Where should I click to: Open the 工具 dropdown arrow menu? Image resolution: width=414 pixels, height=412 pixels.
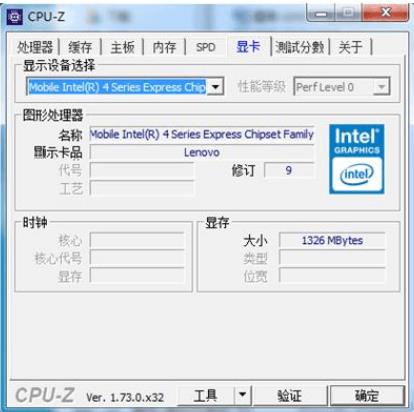point(242,395)
